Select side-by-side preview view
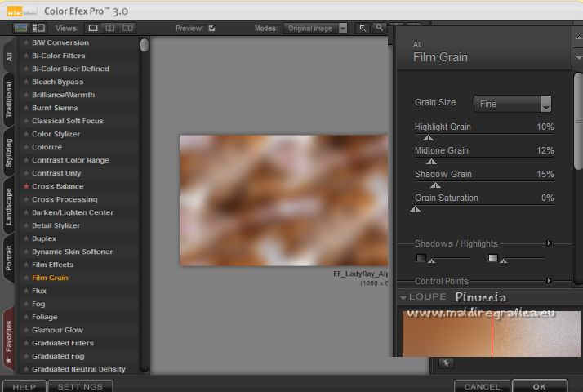This screenshot has height=392, width=583. point(127,28)
